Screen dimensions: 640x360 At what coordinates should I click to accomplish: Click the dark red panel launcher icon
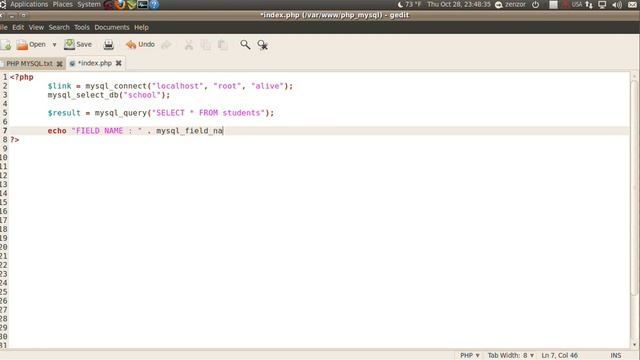click(x=108, y=4)
